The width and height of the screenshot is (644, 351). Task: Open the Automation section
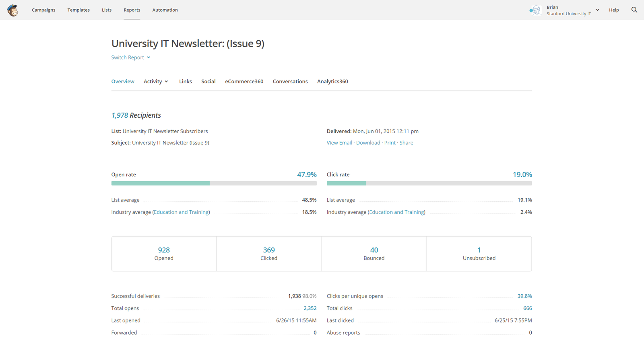(165, 10)
